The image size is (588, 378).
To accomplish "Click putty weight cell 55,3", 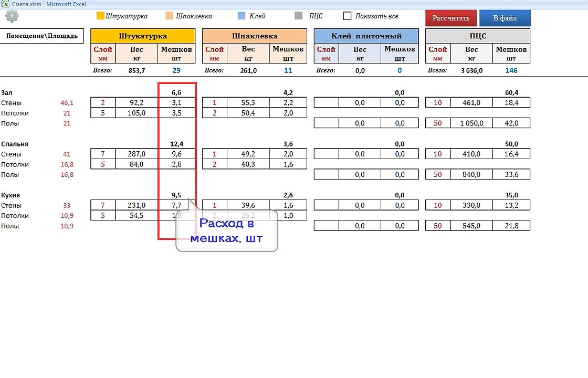I will [x=248, y=102].
